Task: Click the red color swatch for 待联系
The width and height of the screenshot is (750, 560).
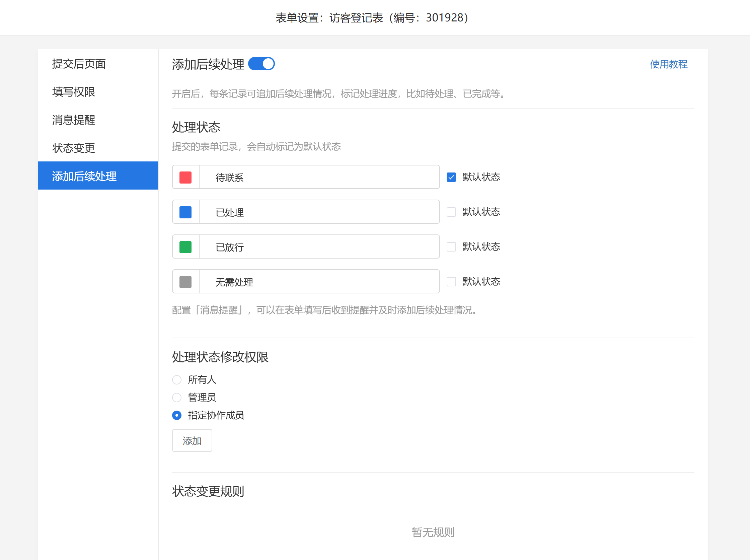Action: [x=185, y=177]
